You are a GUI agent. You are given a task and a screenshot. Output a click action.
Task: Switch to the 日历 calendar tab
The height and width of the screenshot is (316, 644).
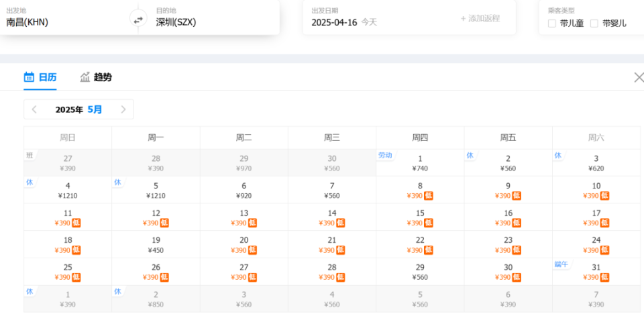[40, 77]
